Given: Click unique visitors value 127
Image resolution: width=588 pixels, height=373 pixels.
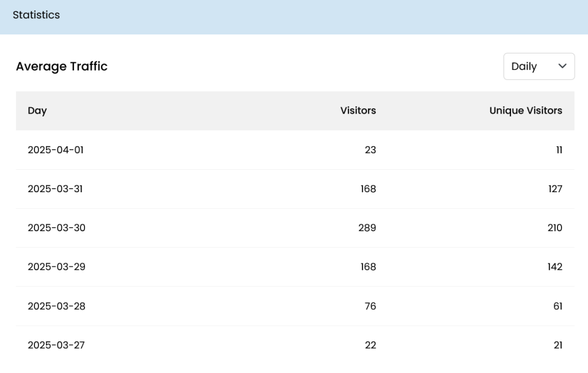Looking at the screenshot, I should click(x=555, y=189).
